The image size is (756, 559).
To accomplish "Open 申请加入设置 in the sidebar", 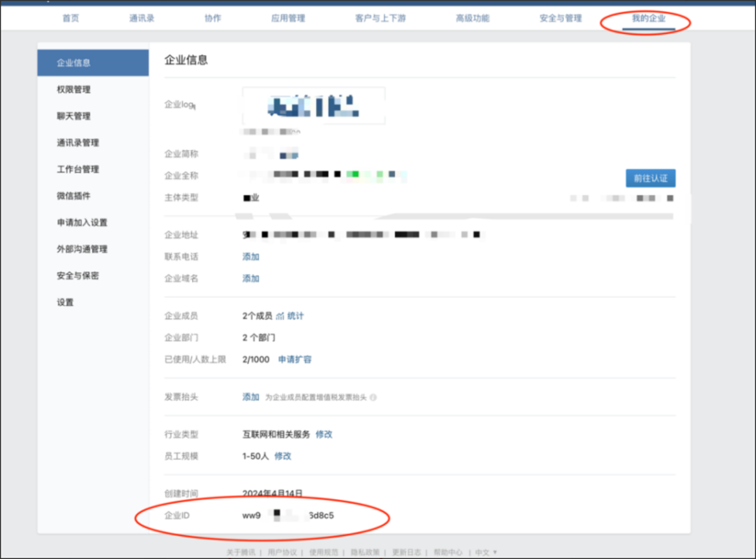I will (x=82, y=223).
